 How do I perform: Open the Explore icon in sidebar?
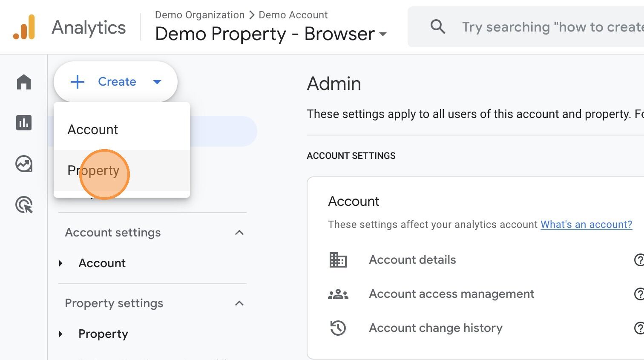click(x=24, y=164)
